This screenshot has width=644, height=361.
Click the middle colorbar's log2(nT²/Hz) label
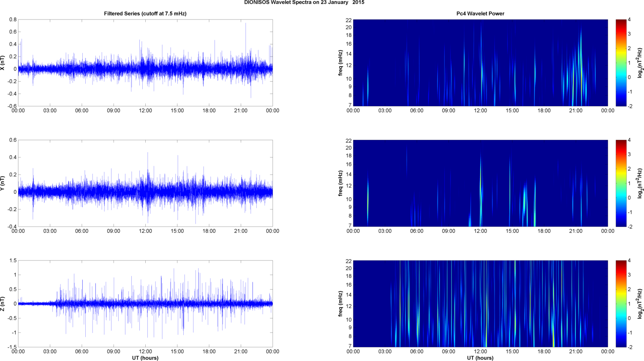coord(641,183)
